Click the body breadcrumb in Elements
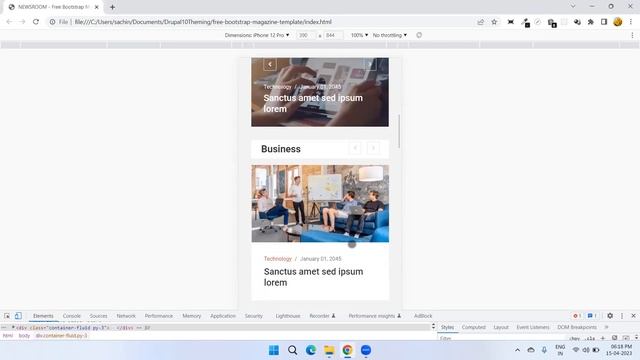The height and width of the screenshot is (360, 640). point(24,336)
